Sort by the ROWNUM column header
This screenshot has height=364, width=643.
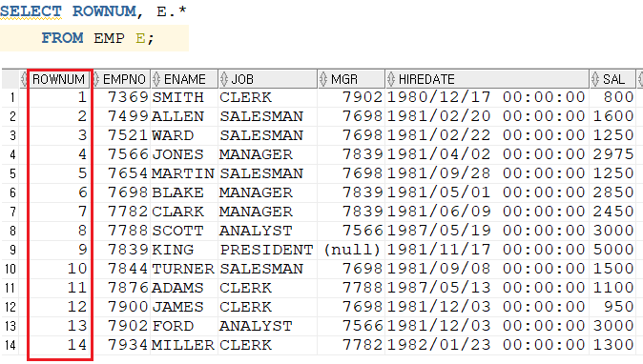[x=58, y=79]
